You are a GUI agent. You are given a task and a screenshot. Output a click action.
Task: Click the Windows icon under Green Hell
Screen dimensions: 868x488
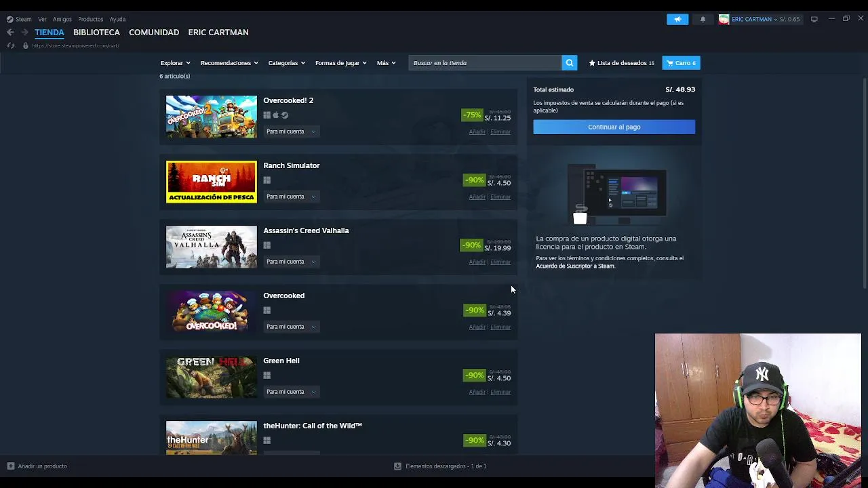point(267,375)
